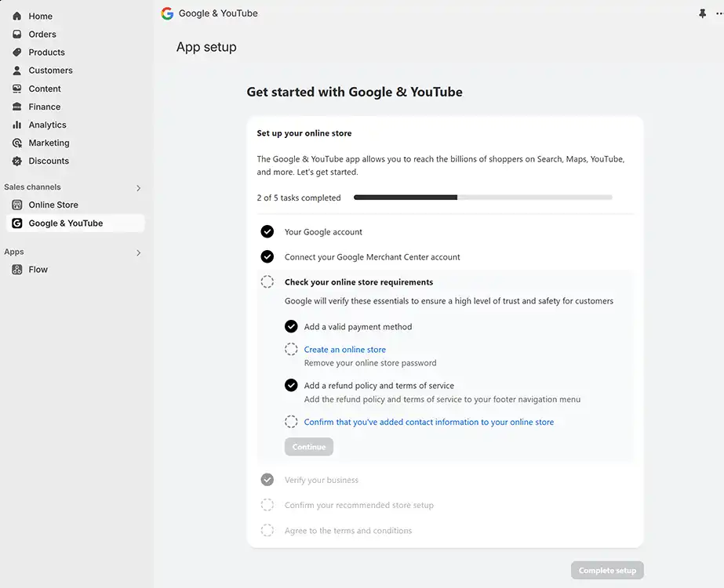Click Check your online store requirements heading
The image size is (724, 588).
(358, 282)
